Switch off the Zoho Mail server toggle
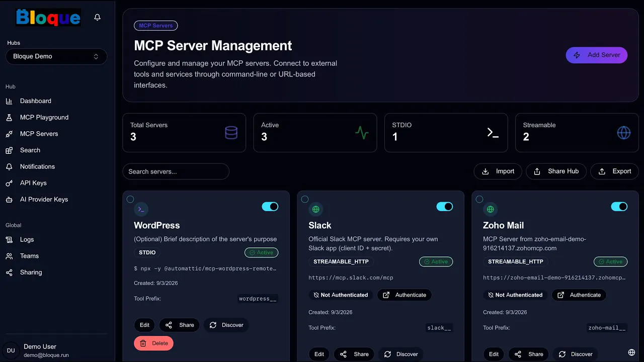This screenshot has width=644, height=362. pyautogui.click(x=619, y=207)
